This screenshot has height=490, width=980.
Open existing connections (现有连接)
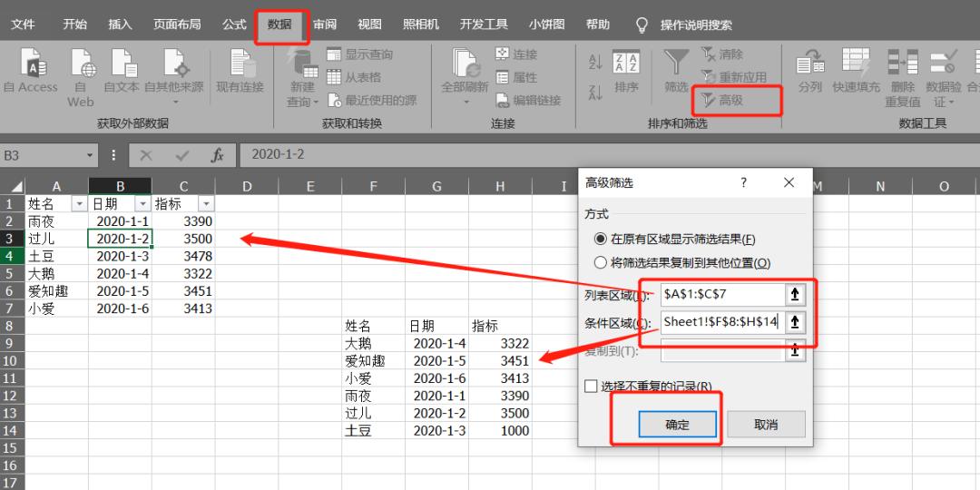pos(240,72)
